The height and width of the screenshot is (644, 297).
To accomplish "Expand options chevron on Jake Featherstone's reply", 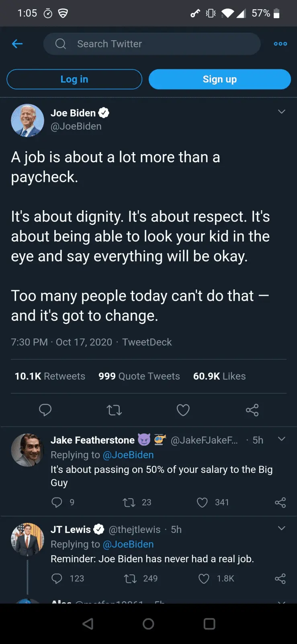I will (x=281, y=439).
